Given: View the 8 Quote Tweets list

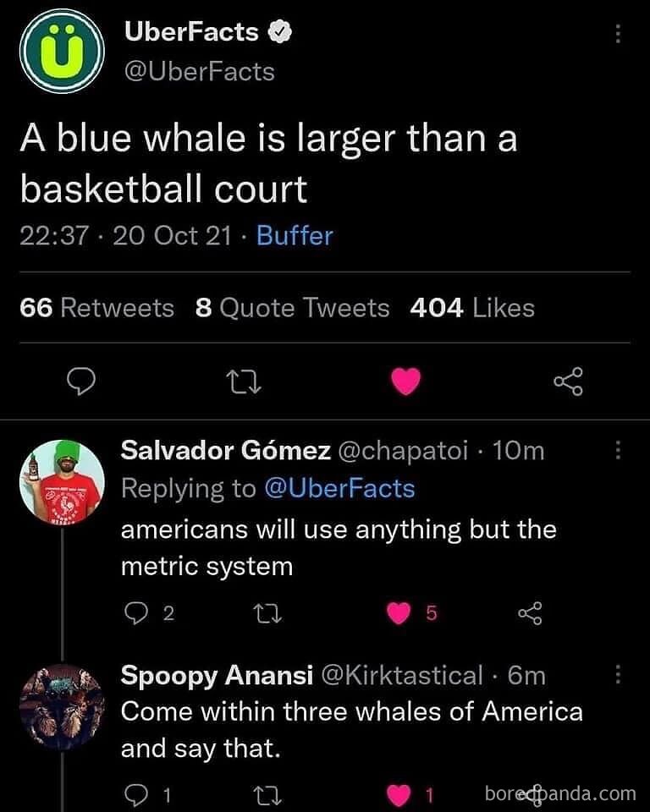Looking at the screenshot, I should pos(292,308).
